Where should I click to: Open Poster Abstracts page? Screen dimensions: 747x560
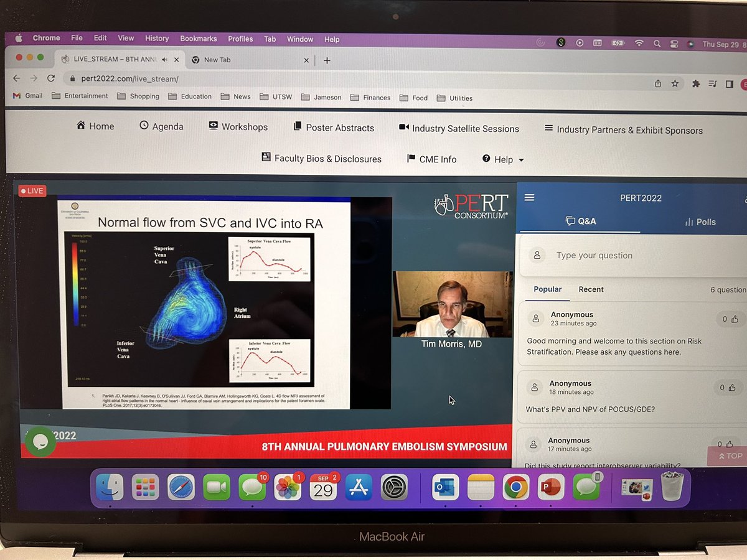(334, 128)
